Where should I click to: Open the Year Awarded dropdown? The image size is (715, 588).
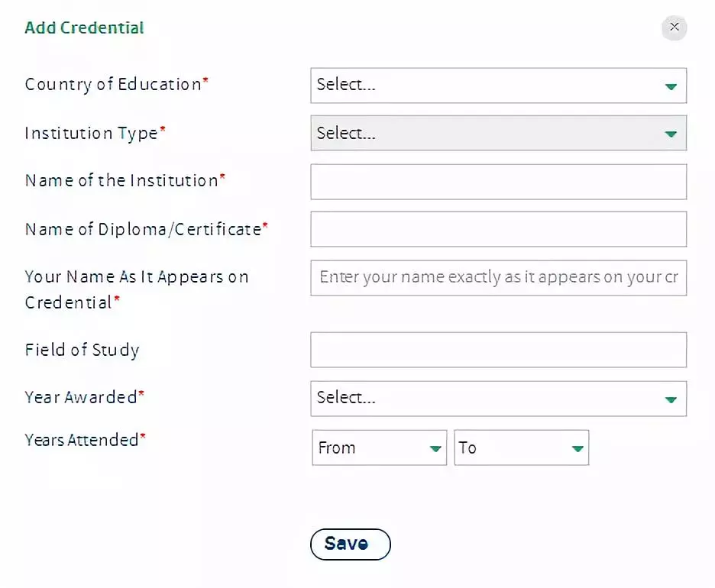click(489, 398)
